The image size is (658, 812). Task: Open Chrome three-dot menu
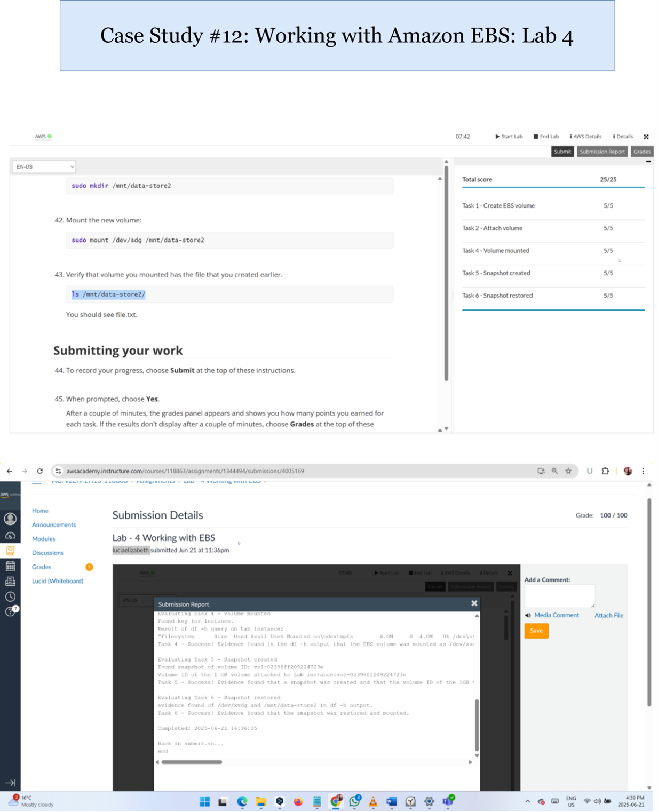point(643,471)
